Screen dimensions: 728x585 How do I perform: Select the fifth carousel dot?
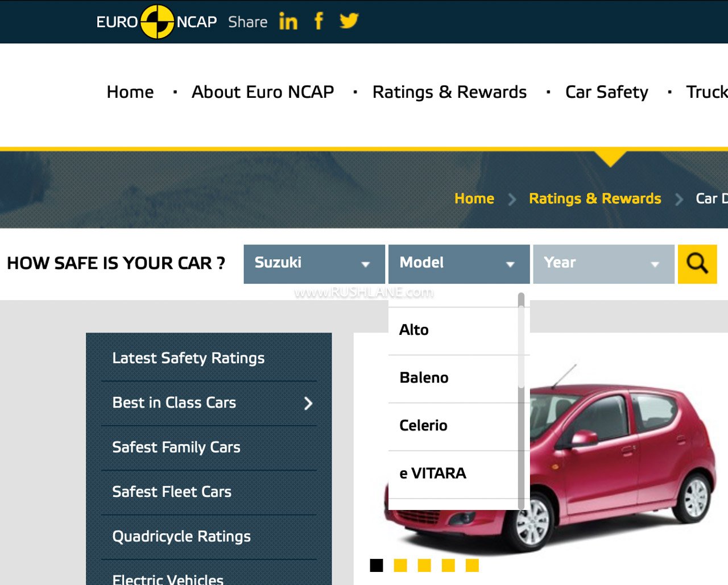472,565
